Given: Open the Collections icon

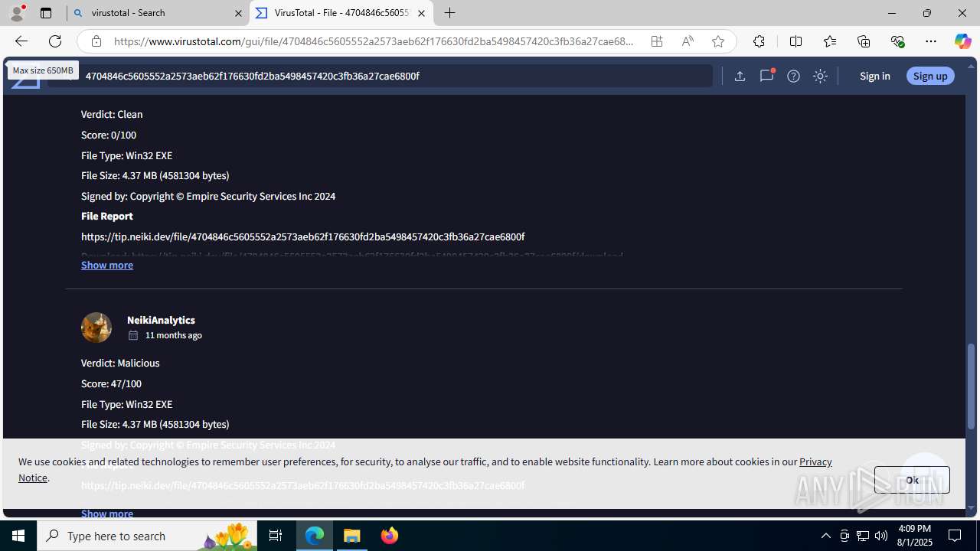Looking at the screenshot, I should tap(864, 41).
